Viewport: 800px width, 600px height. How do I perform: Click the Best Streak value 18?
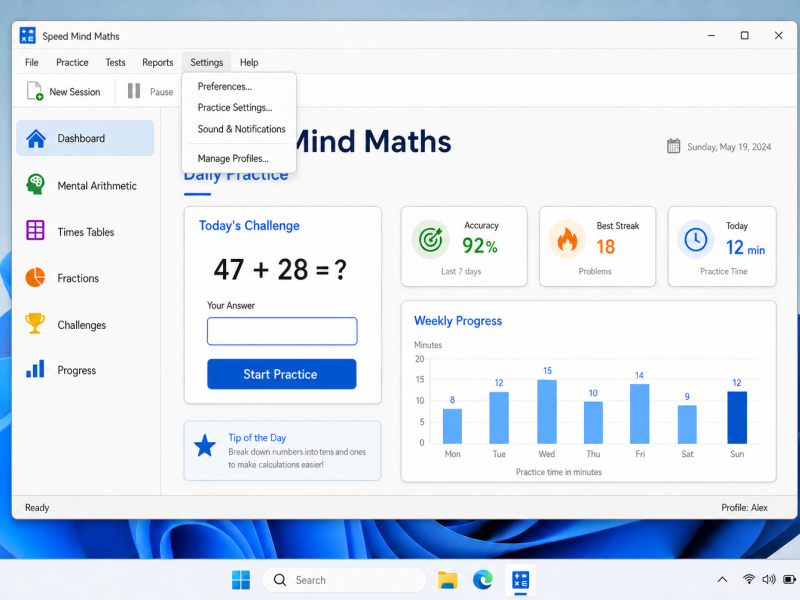(x=606, y=247)
